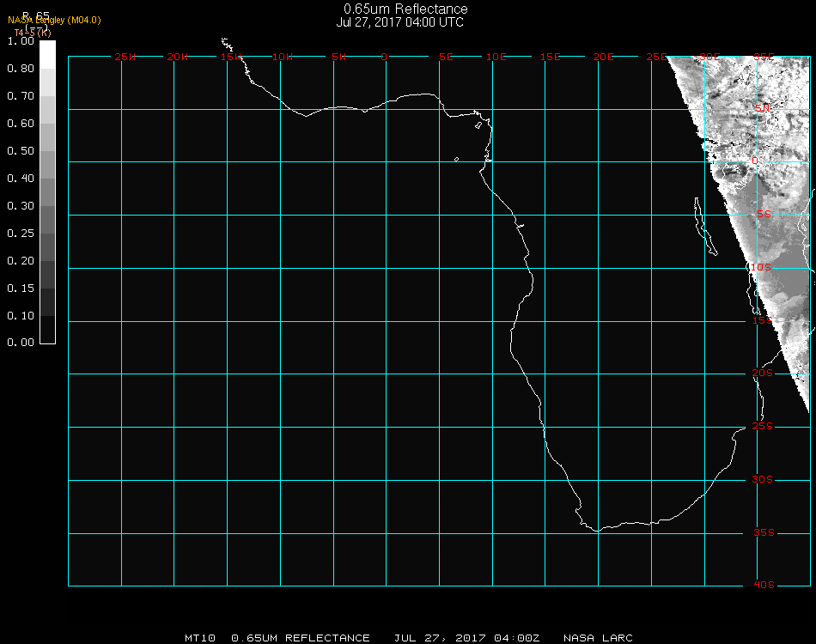Select the 0.20 color scale value
This screenshot has height=644, width=816.
21,261
